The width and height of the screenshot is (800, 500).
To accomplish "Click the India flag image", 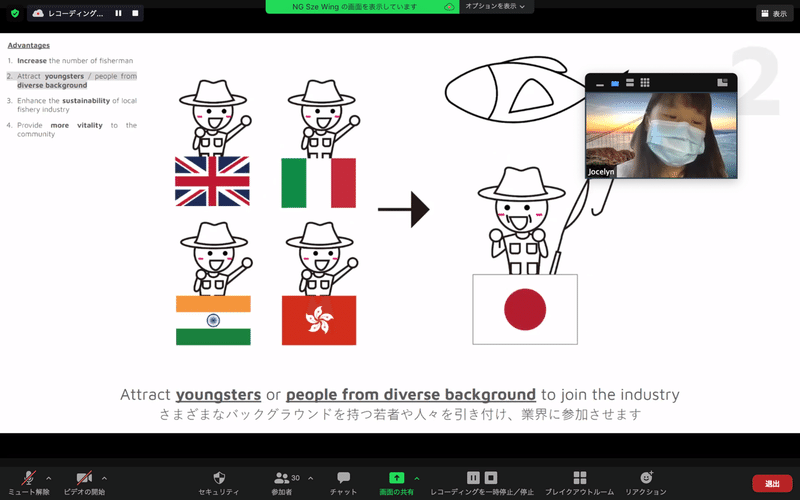I will tap(213, 320).
